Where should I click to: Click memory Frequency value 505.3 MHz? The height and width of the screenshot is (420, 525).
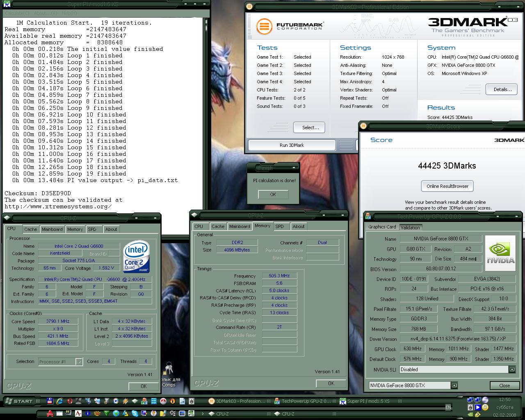tap(279, 276)
